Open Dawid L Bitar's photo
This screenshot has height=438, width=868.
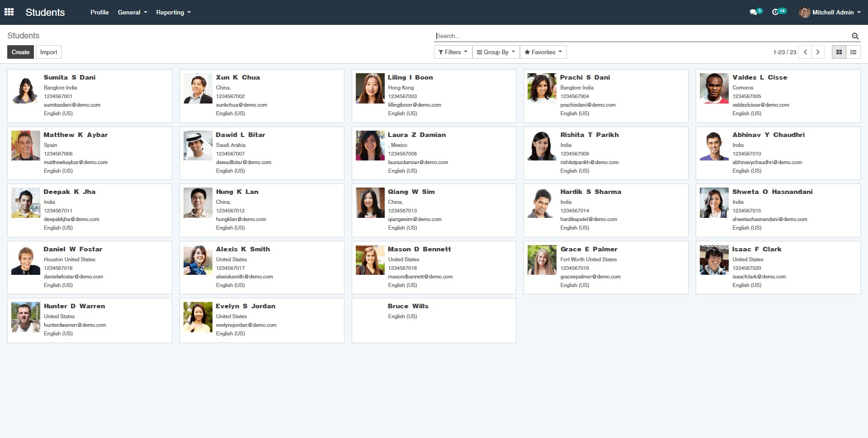(198, 146)
